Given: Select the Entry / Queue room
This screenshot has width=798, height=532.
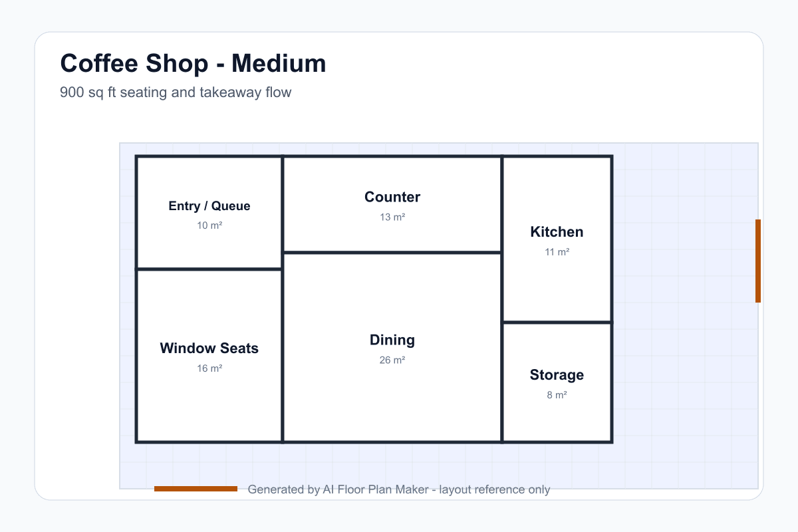Looking at the screenshot, I should tap(209, 213).
